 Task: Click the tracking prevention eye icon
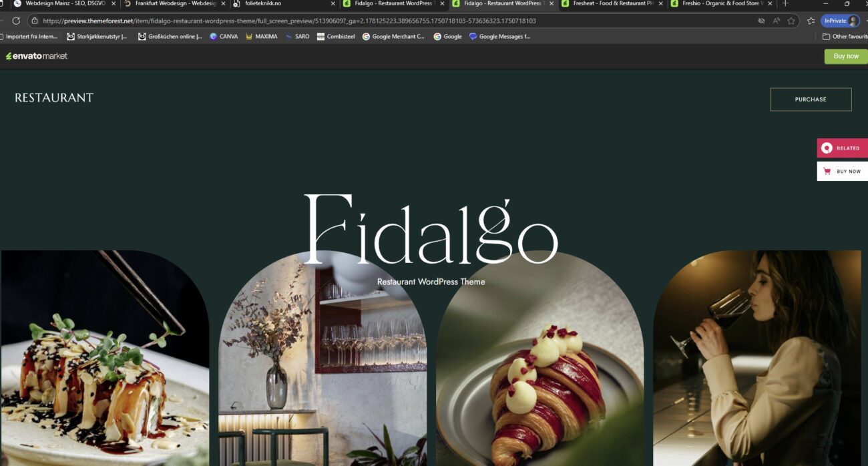761,21
